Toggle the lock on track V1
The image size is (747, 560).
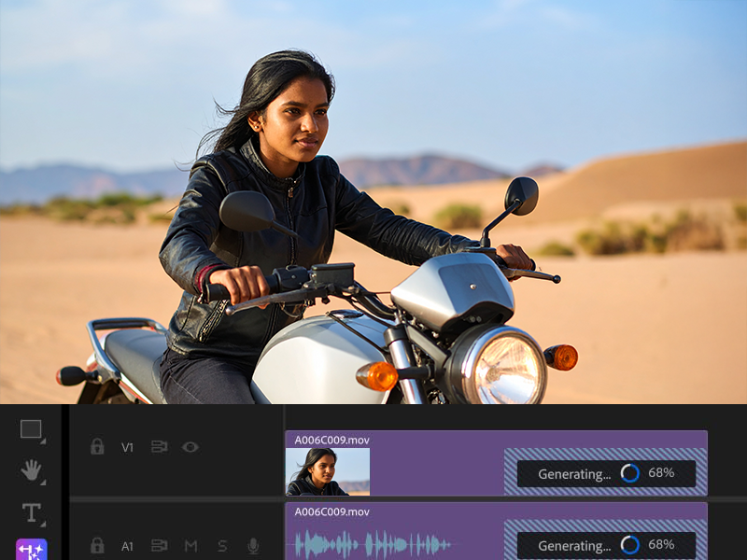[x=97, y=447]
